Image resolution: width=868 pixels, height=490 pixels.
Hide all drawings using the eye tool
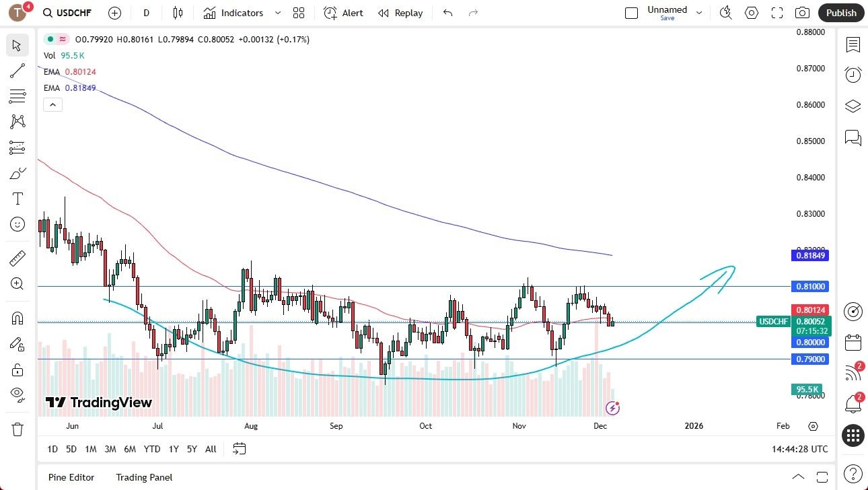17,394
